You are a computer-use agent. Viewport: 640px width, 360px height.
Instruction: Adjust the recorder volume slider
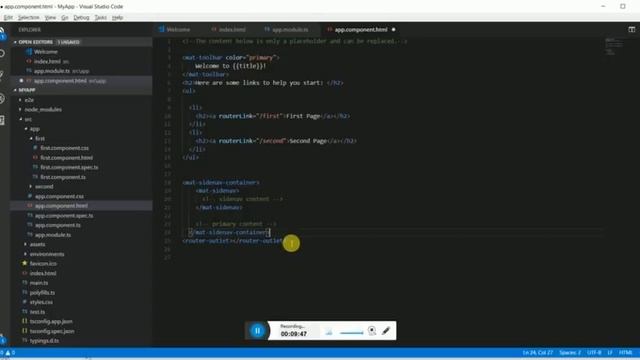[x=351, y=333]
